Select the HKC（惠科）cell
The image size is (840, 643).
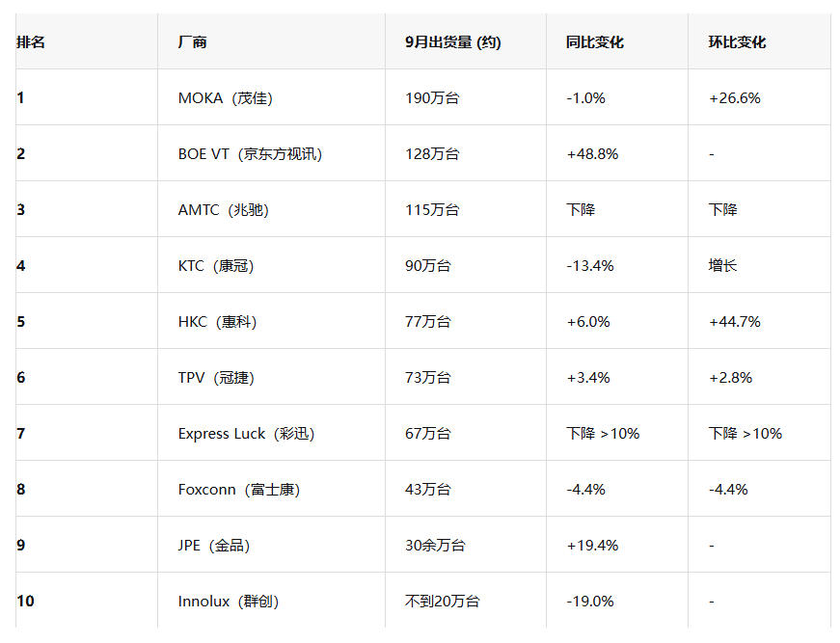[x=218, y=322]
